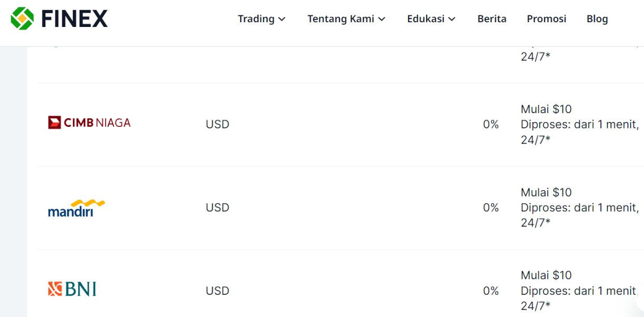Click the 0% fee in BNI row
The height and width of the screenshot is (317, 644).
click(x=491, y=291)
